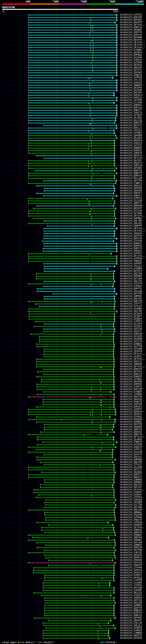The image size is (146, 644).
Task: Select hit label UniRef100_Q02494
Action: (131, 58)
